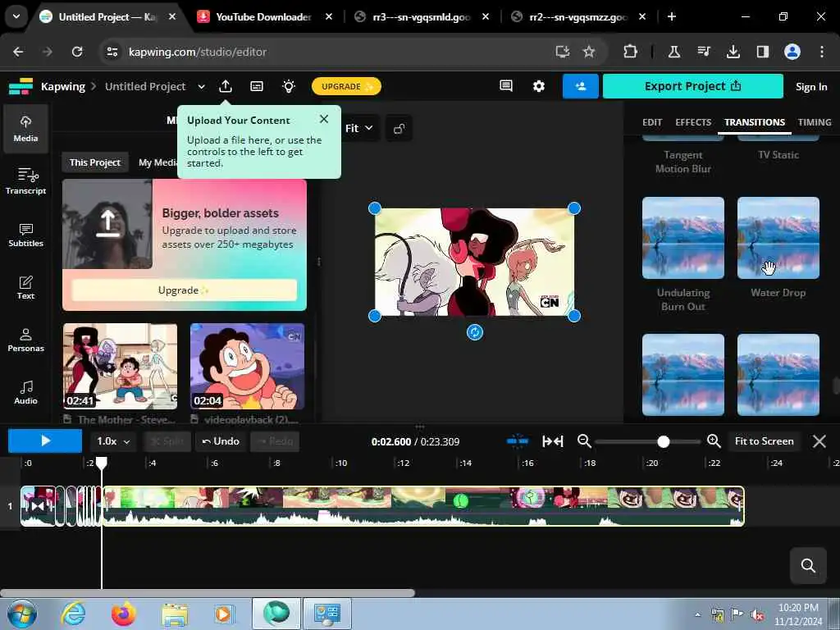Screen dimensions: 840x630
Task: Select the TRANSITIONS tab
Action: 755,122
